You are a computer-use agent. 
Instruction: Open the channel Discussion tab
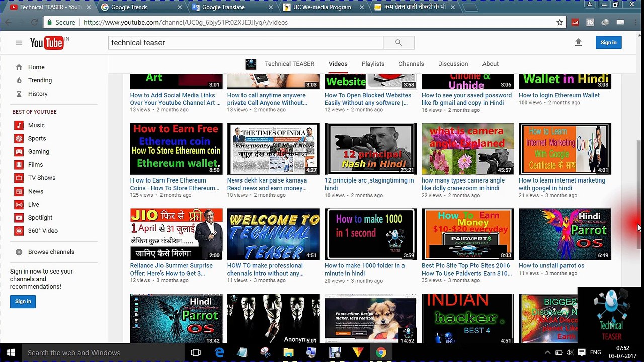(x=453, y=64)
